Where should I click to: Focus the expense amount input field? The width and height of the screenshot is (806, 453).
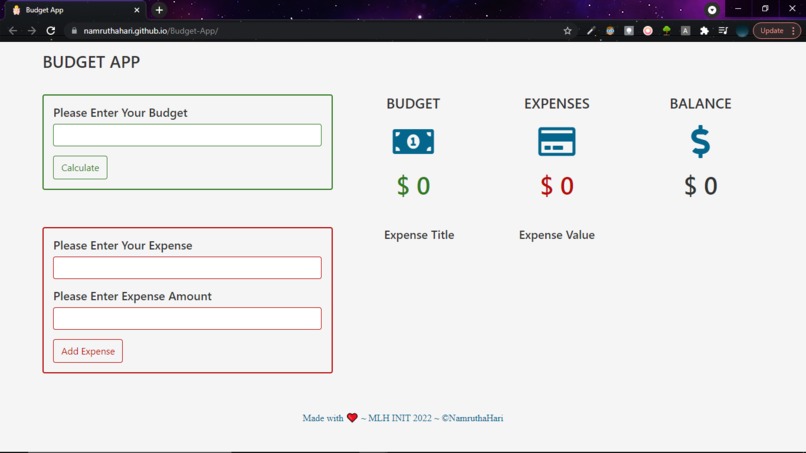(187, 319)
